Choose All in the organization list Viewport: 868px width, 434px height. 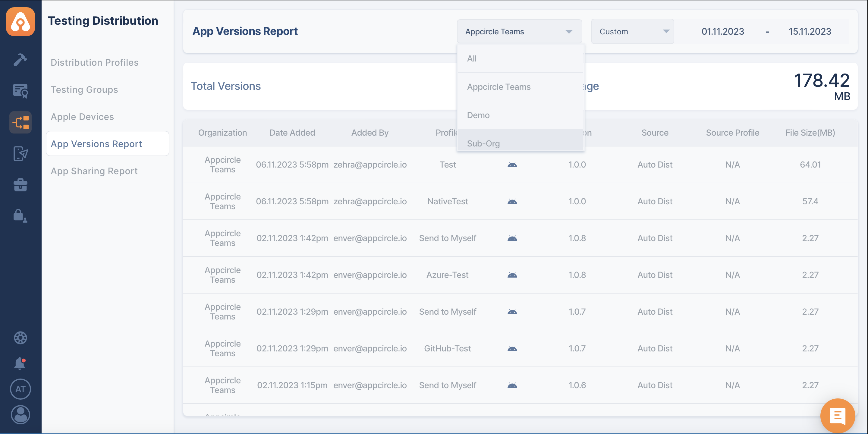coord(520,59)
